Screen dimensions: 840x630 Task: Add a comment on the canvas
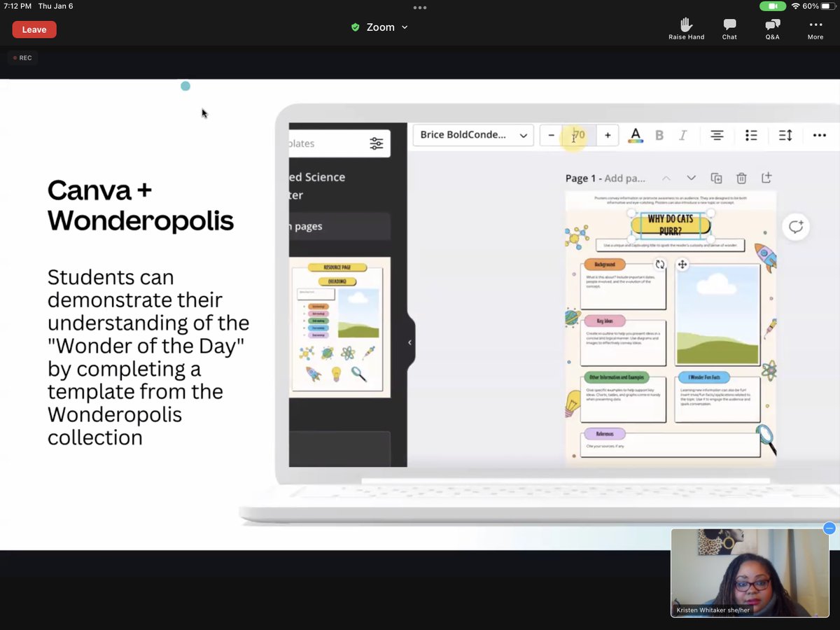click(x=796, y=227)
